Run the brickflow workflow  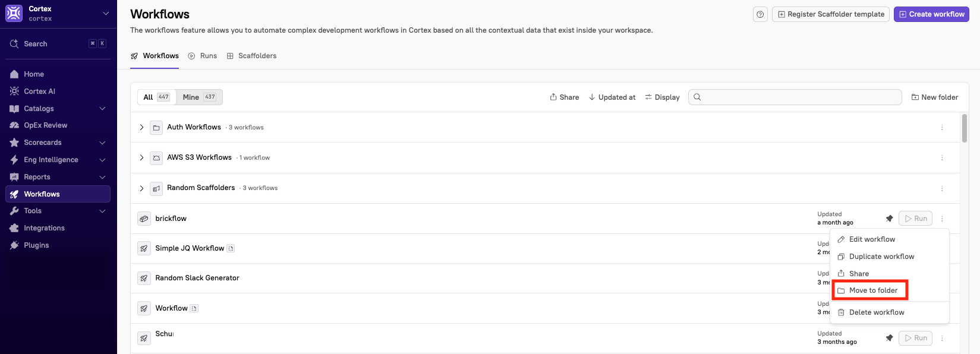[915, 219]
